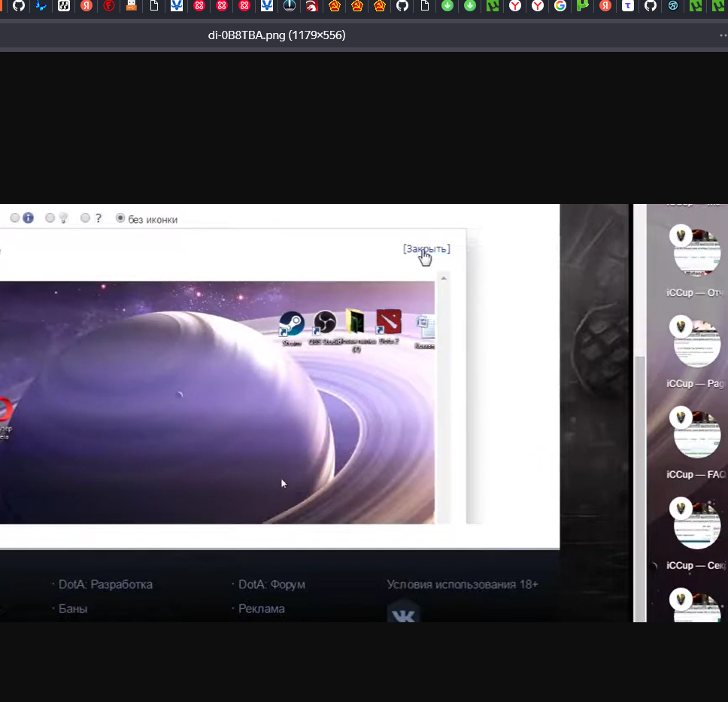Click the [Закрыть] link
Screen dimensions: 728x702
426,248
